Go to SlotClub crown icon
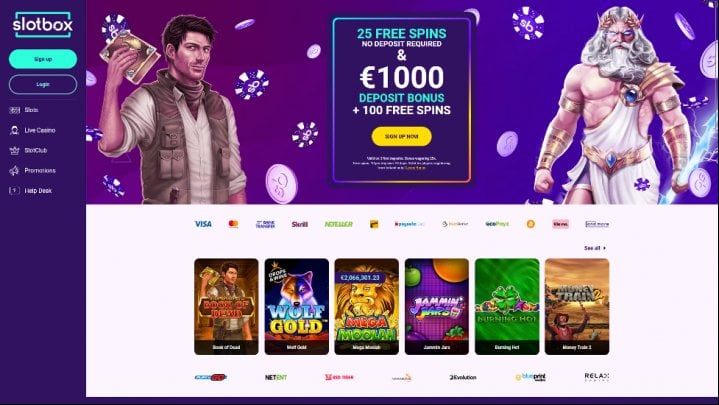Viewport: 719px width, 405px height. point(15,150)
